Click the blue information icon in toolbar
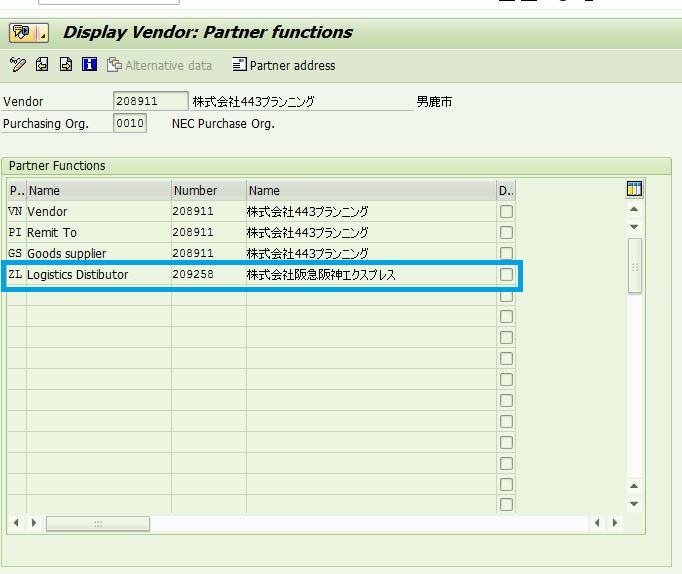Screen dimensions: 682x574 coord(89,65)
